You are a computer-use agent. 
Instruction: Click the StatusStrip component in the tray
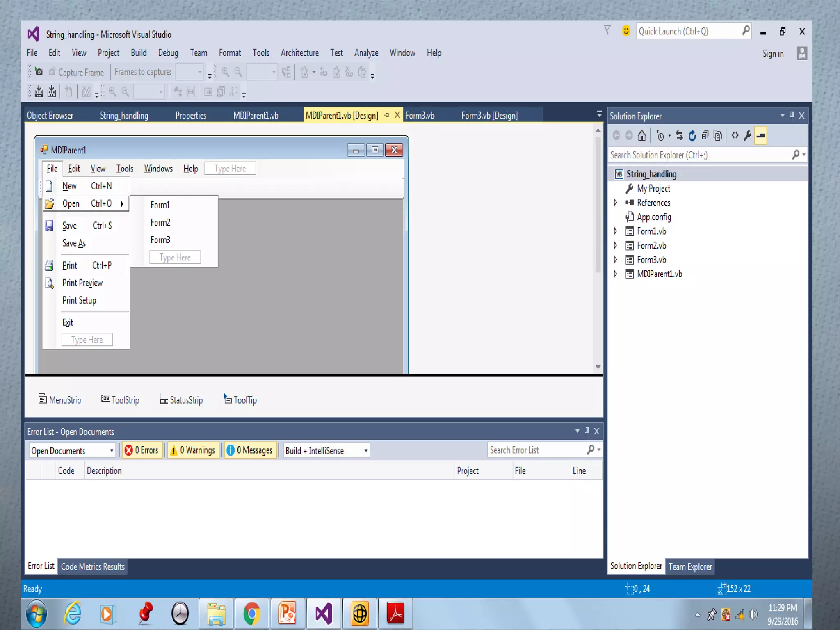181,399
